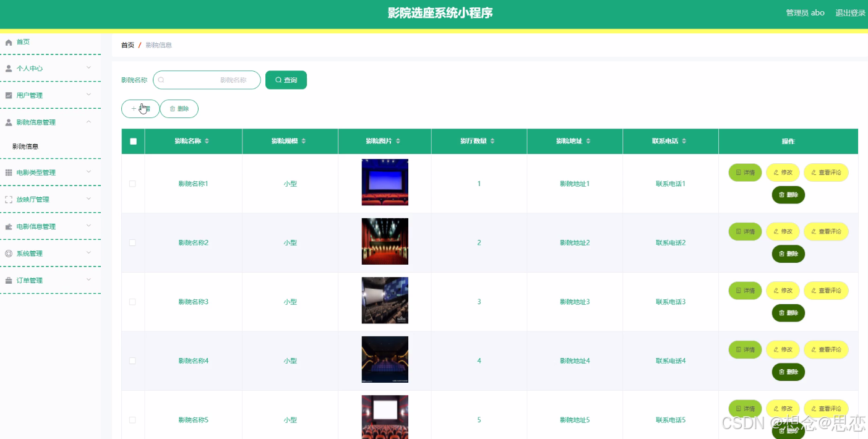
Task: Click the person icon next to 个人中心
Action: coord(9,69)
